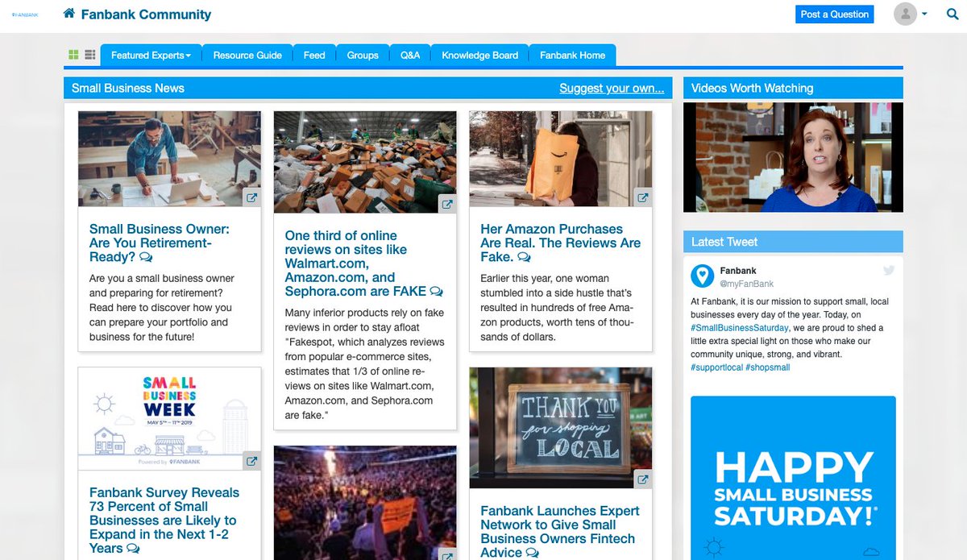Viewport: 967px width, 560px height.
Task: Open comments icon for Fanbank Survey article
Action: click(x=133, y=549)
